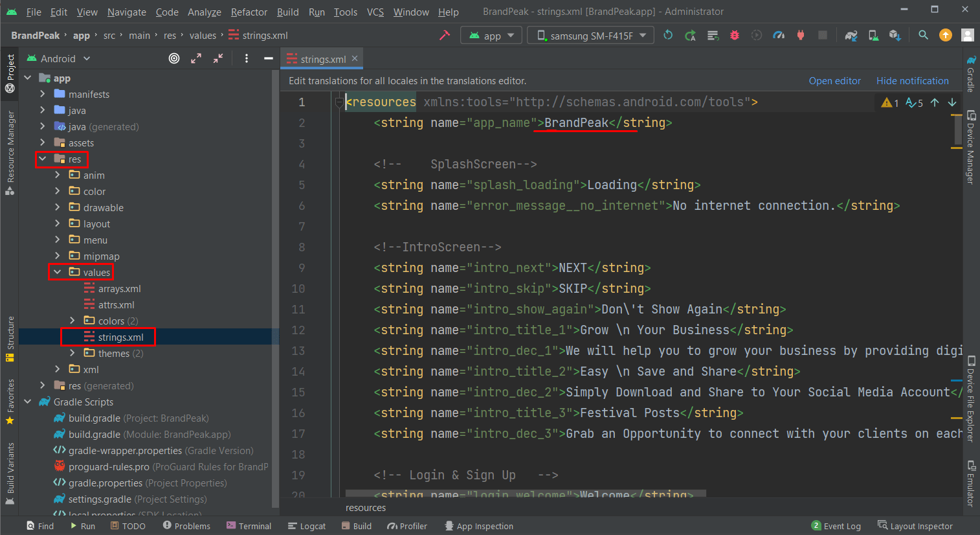Go to next highlighted error arrow

click(x=952, y=102)
